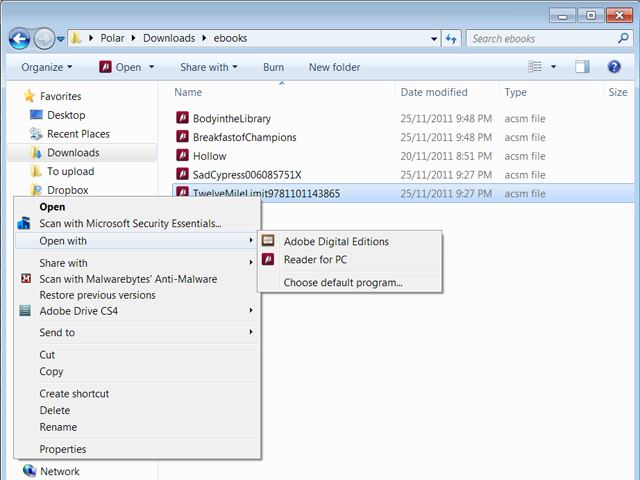Select the Hollow acsm file

[209, 156]
